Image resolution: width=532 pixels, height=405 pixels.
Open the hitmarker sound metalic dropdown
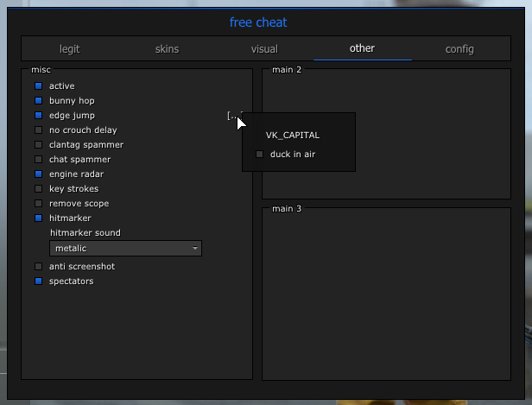tap(125, 249)
